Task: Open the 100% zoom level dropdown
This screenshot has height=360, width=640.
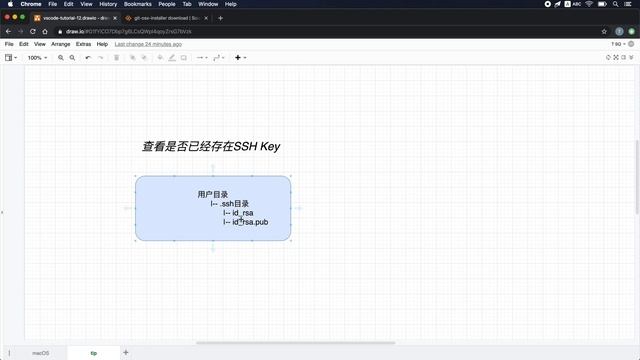Action: coord(37,58)
